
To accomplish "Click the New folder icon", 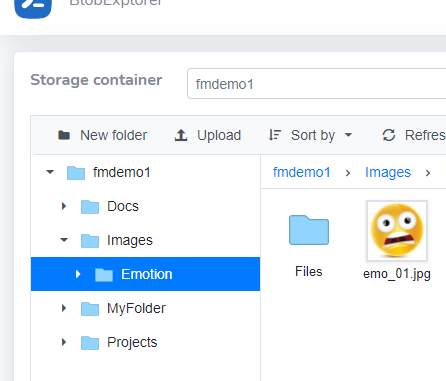I will (64, 135).
